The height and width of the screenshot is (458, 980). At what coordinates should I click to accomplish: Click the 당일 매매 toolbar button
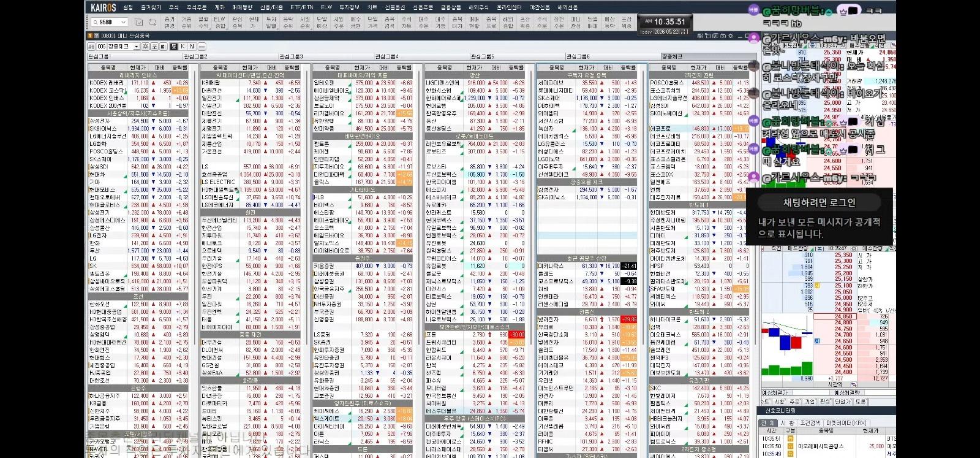592,23
